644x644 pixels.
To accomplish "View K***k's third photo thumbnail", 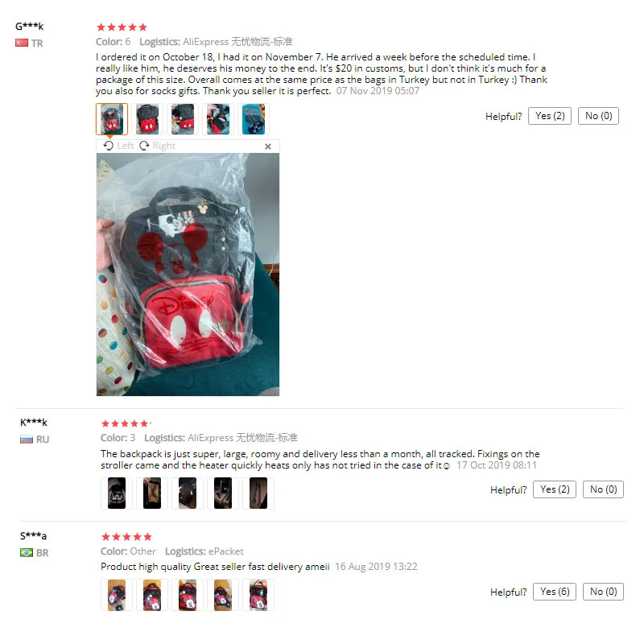I will (x=188, y=493).
